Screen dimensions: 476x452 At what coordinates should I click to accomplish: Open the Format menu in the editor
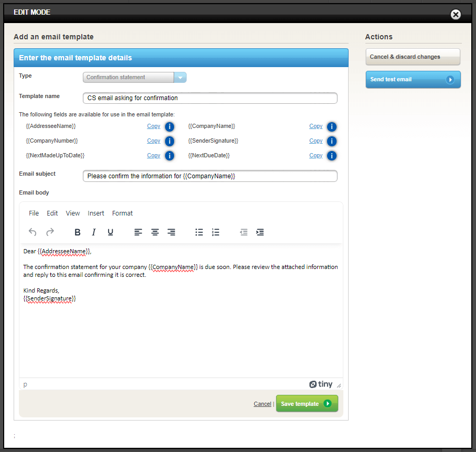(x=122, y=213)
